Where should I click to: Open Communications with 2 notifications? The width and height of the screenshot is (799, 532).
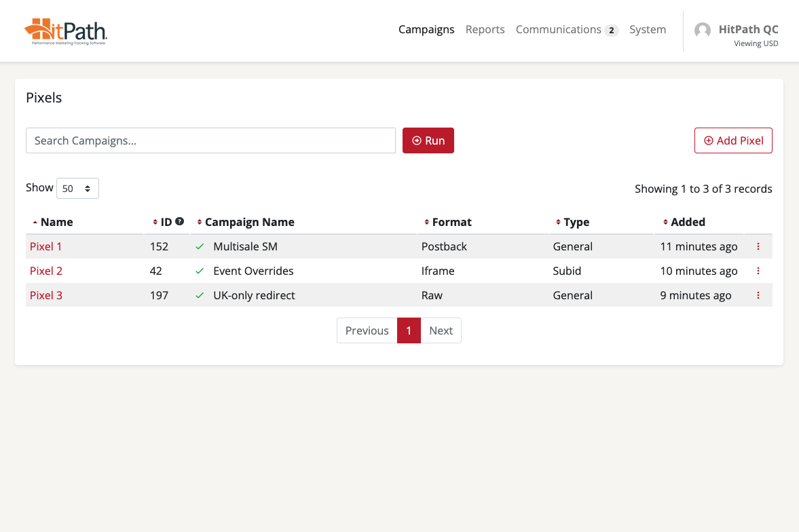coord(566,30)
